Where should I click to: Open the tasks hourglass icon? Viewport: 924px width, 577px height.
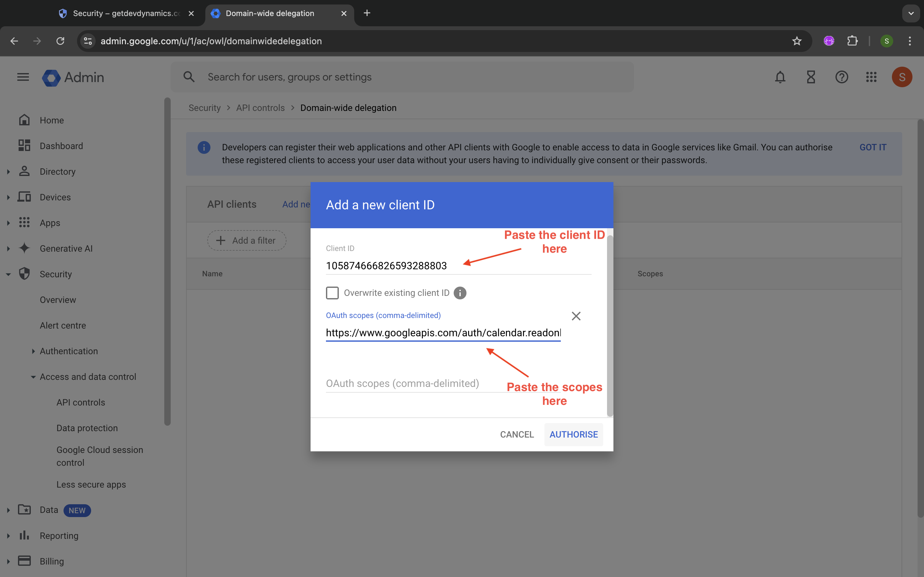point(811,77)
